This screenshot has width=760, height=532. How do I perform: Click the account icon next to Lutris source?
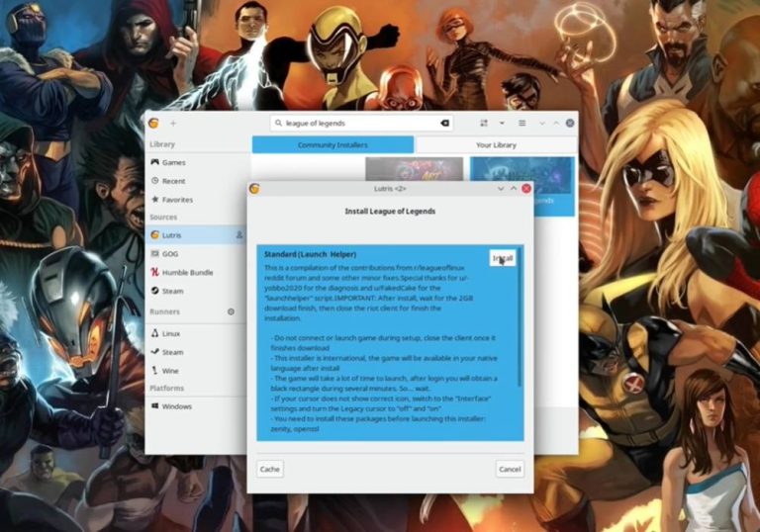pos(238,235)
